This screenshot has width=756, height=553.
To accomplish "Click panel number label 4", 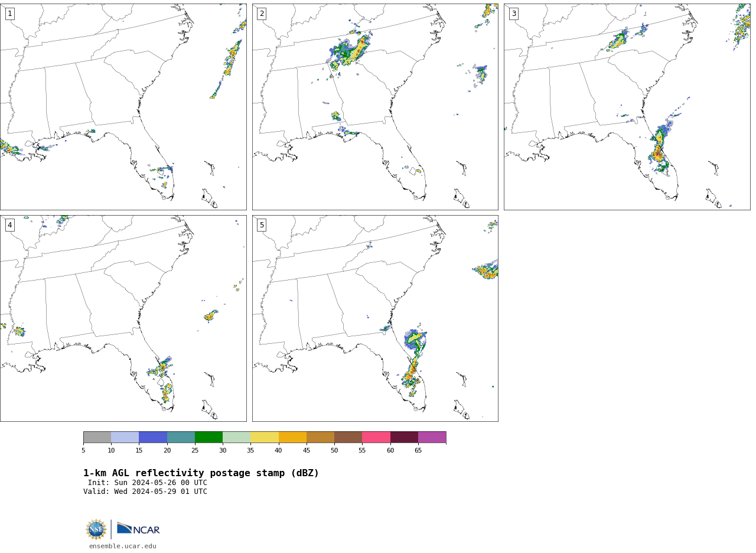I will (9, 225).
